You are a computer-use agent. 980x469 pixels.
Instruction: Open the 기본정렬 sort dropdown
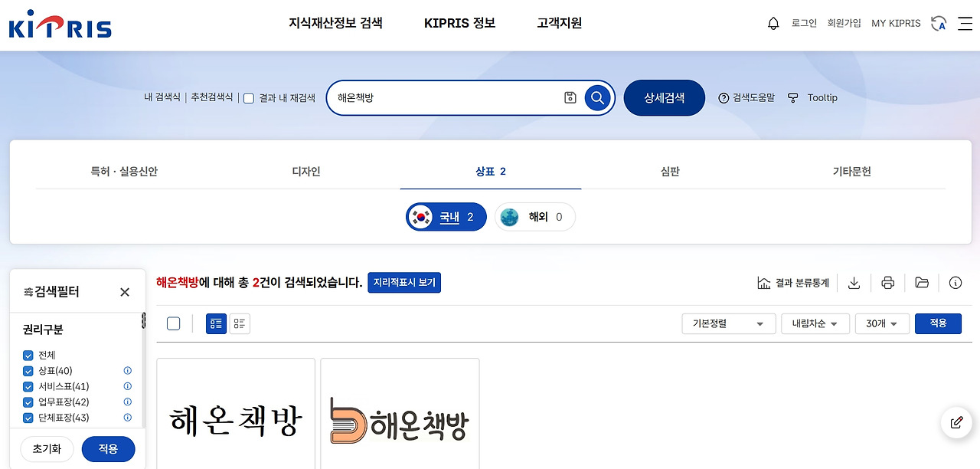tap(729, 323)
